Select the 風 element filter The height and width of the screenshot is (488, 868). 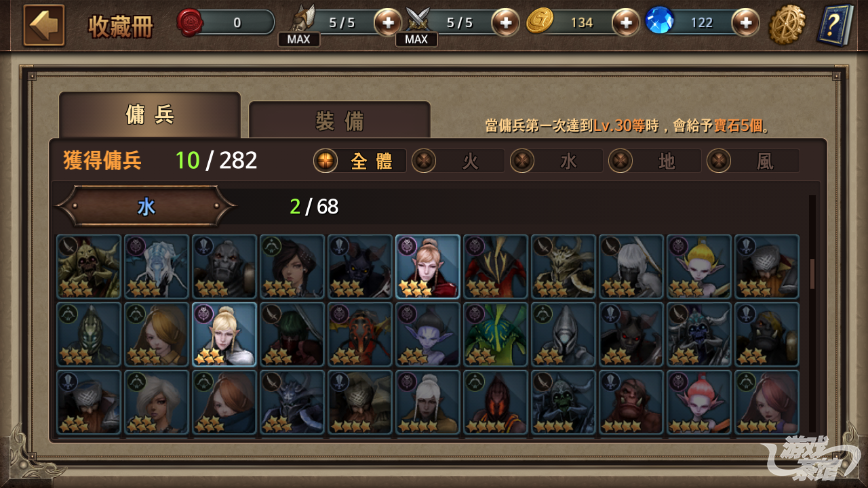tap(753, 161)
